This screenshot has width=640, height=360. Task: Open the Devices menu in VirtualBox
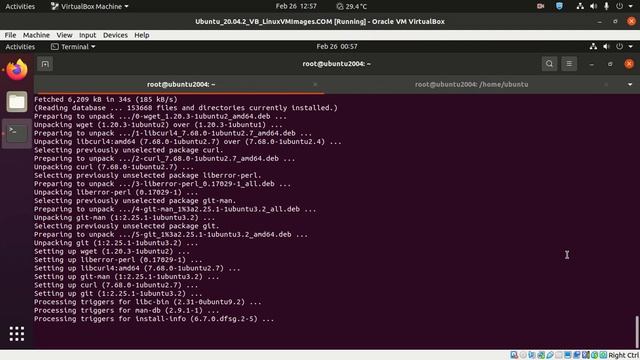click(x=115, y=35)
